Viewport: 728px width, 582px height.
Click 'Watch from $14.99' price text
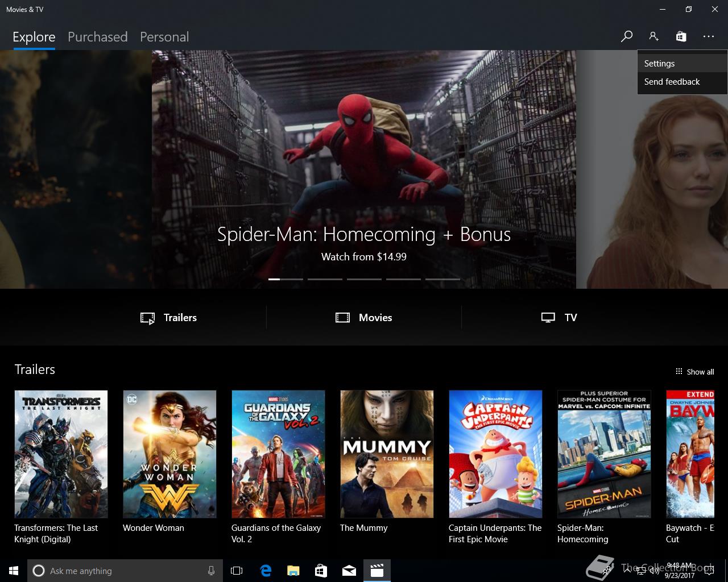click(x=364, y=257)
